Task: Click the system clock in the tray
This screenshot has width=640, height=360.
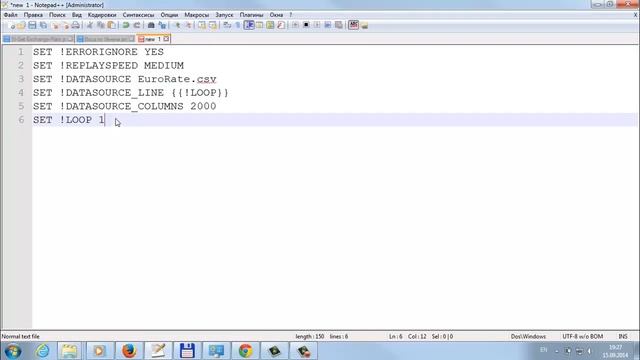Action: point(616,351)
